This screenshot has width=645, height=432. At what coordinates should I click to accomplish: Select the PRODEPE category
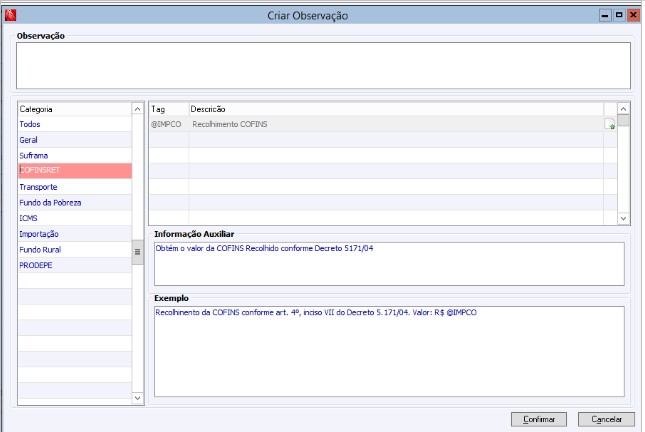point(75,265)
